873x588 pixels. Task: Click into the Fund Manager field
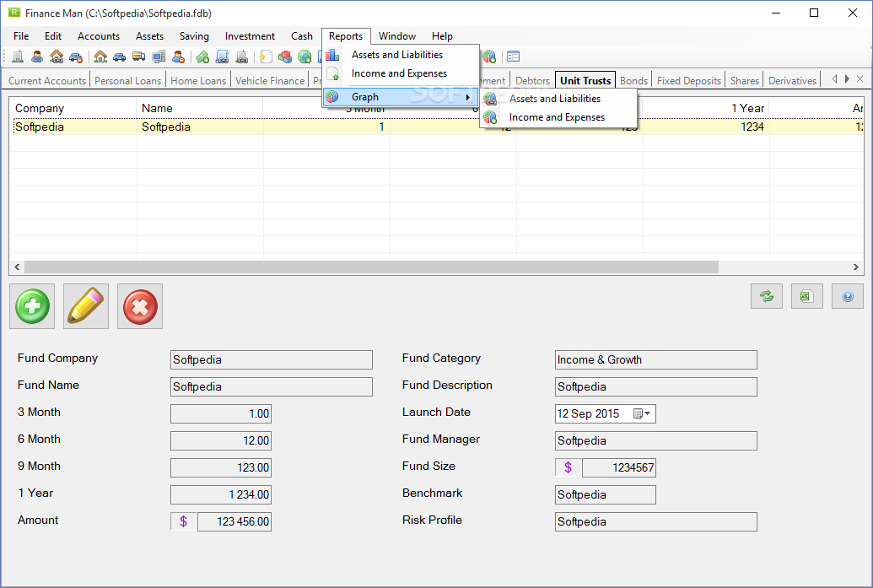coord(656,440)
